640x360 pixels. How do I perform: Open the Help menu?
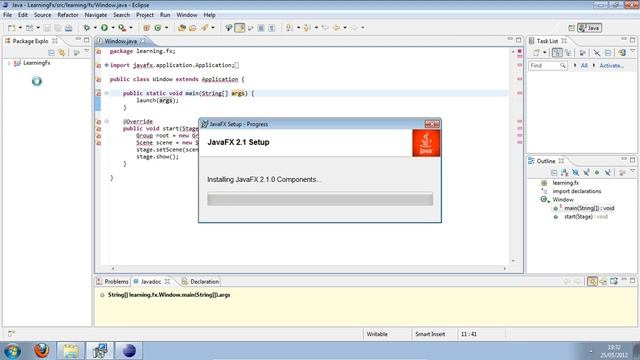209,15
